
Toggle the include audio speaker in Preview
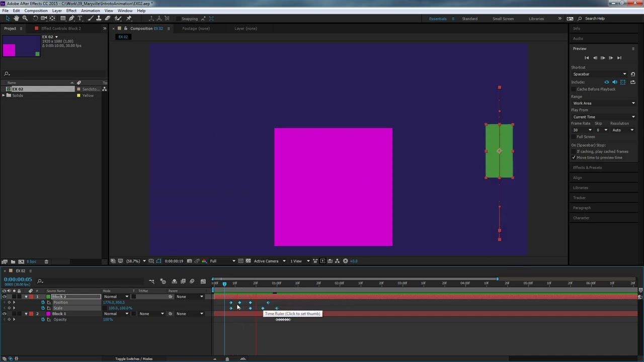point(615,82)
